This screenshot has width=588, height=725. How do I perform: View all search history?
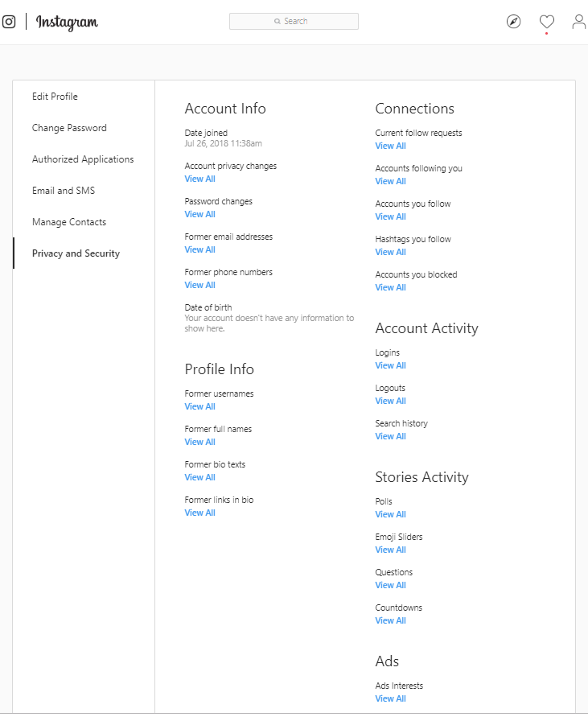pos(391,436)
